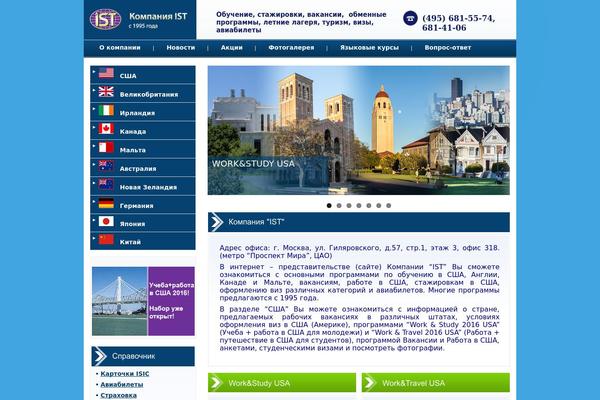Open the Страховка link
The image size is (600, 400).
pos(118,395)
